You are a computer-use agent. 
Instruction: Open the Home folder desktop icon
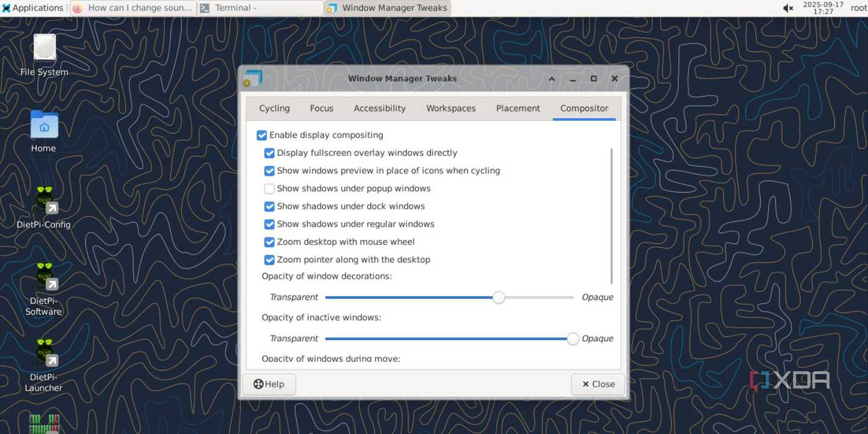click(x=44, y=131)
